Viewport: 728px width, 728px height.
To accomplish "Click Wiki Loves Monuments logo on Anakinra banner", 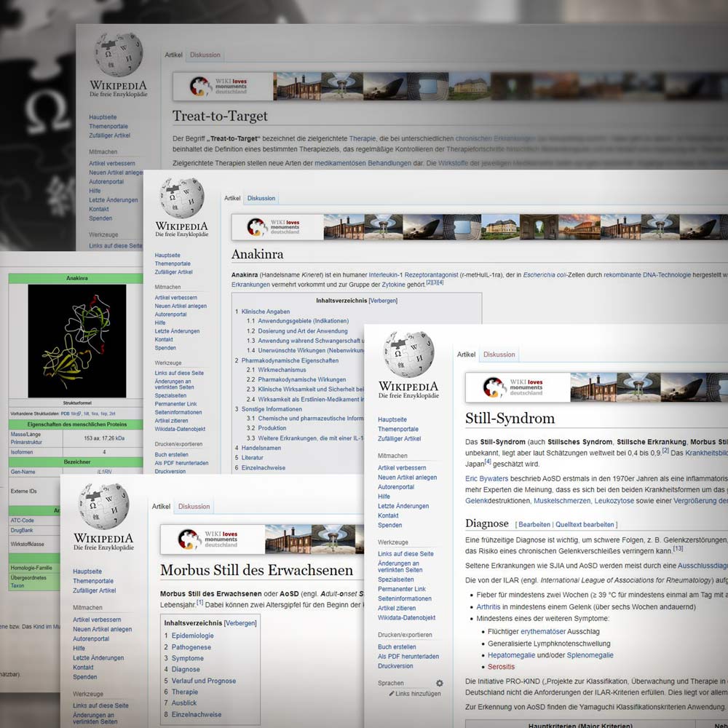I will coord(257,226).
